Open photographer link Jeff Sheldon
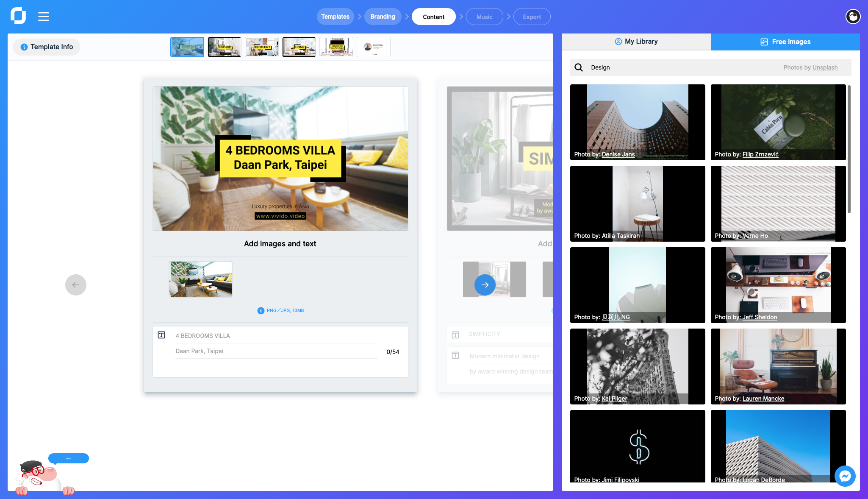Viewport: 868px width, 499px height. pos(760,317)
